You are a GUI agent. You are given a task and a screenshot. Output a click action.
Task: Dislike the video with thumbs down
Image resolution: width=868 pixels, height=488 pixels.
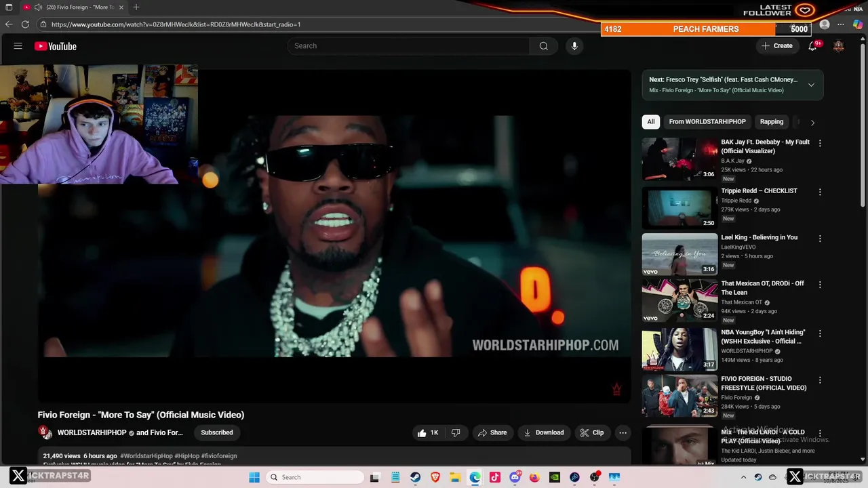coord(456,432)
